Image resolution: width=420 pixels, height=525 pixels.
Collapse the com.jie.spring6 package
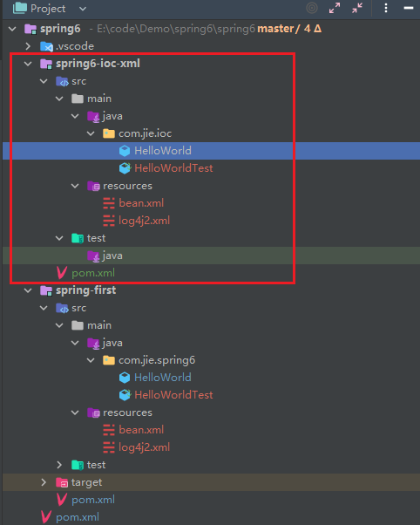[x=91, y=360]
